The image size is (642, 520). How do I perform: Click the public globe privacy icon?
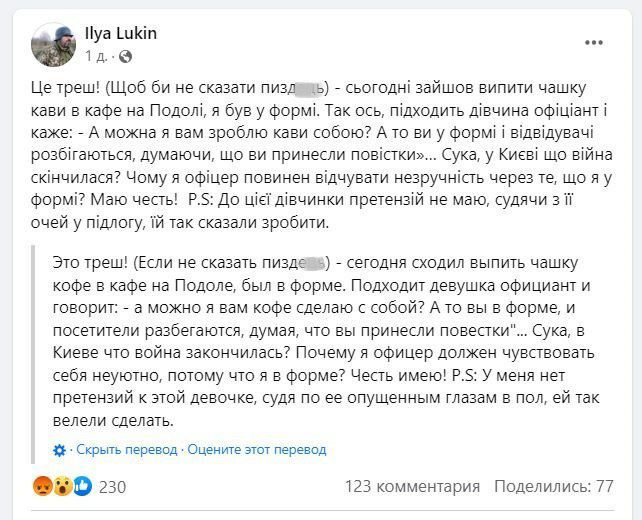125,56
